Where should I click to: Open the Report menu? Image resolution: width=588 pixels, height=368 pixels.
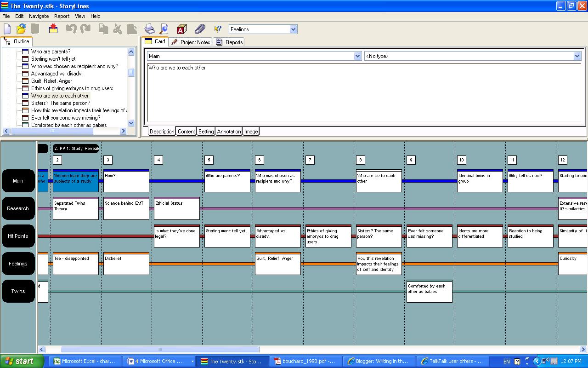[x=62, y=16]
